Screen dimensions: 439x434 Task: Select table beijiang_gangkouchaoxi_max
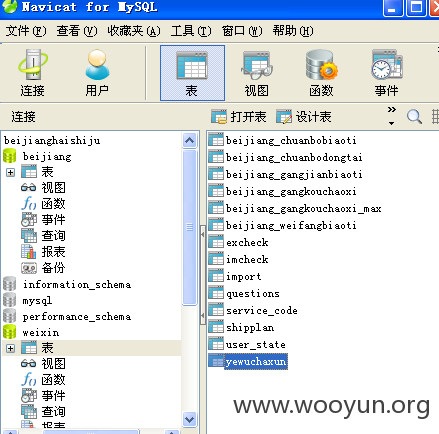coord(295,208)
